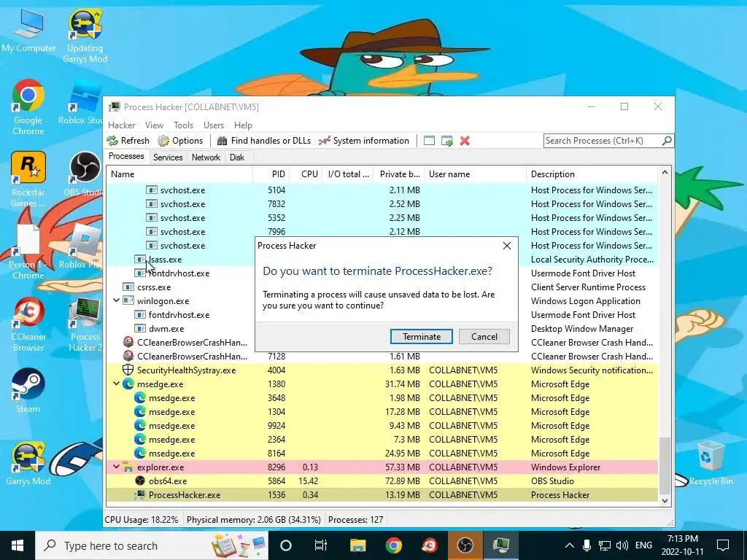The width and height of the screenshot is (747, 560).
Task: Click the Refresh toolbar button
Action: tap(128, 141)
